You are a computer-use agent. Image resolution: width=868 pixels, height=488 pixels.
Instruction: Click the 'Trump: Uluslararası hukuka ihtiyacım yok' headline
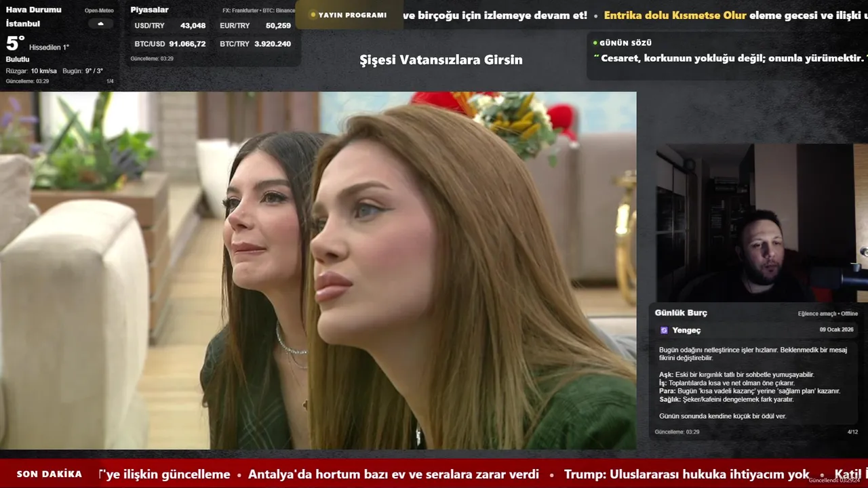click(687, 474)
